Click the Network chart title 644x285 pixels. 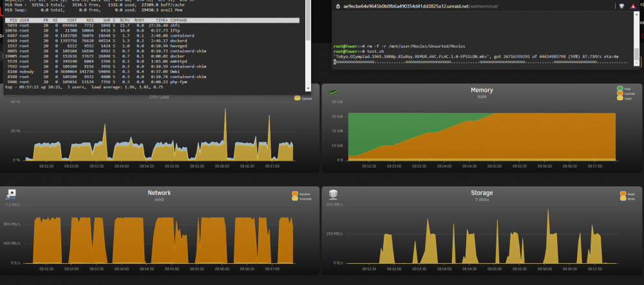coord(159,193)
